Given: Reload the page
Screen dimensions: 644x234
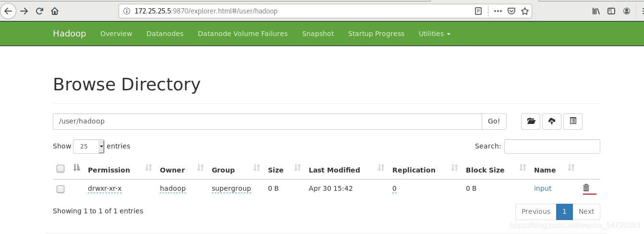Looking at the screenshot, I should [39, 11].
